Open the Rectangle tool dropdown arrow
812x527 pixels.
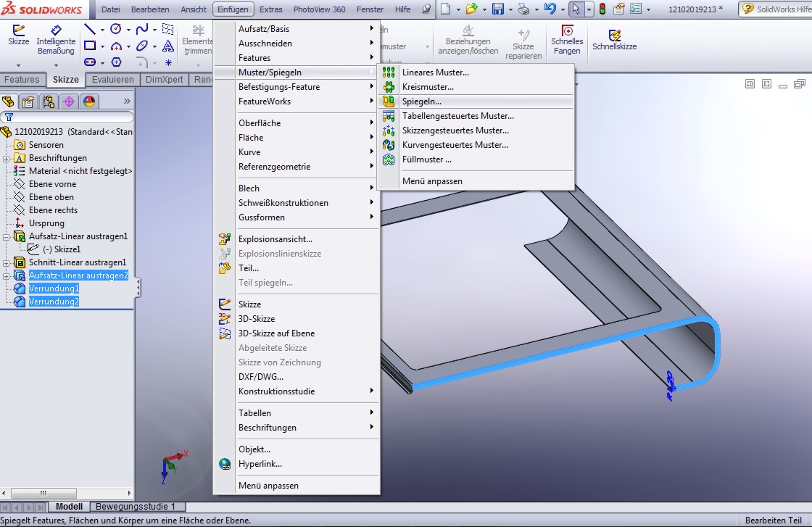tap(102, 46)
